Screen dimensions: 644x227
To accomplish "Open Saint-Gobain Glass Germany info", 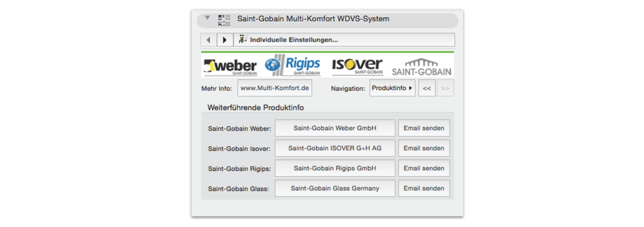I will click(335, 188).
